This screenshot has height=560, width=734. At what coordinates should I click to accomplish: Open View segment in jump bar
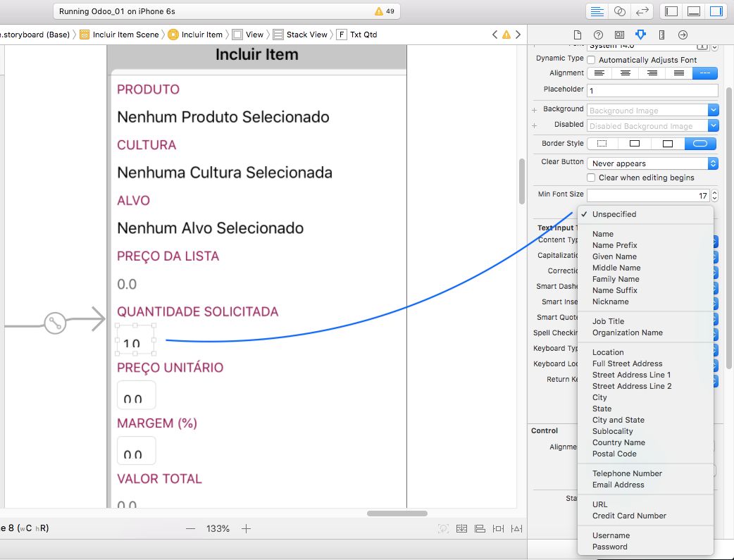coord(248,35)
